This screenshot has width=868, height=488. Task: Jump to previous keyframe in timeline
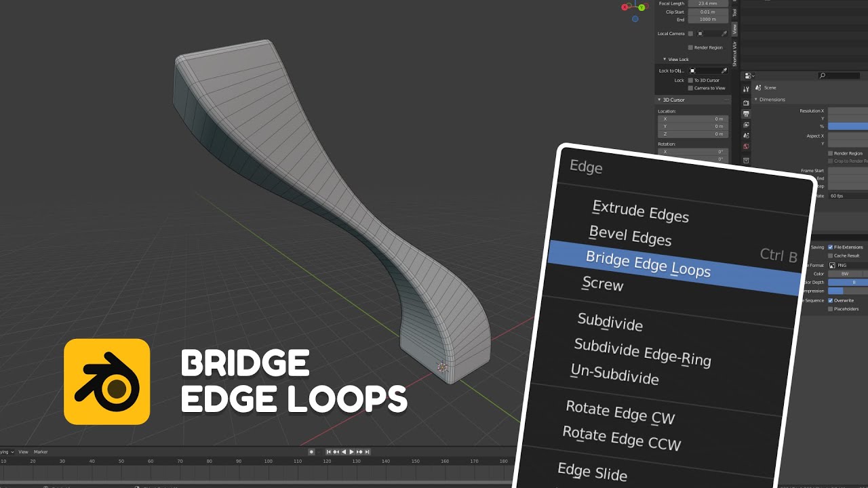pos(336,452)
